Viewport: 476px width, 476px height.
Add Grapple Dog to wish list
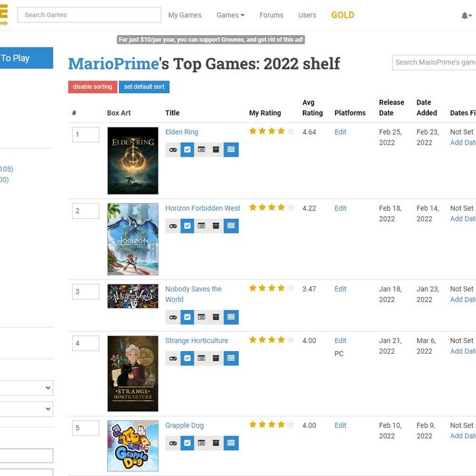[x=202, y=443]
